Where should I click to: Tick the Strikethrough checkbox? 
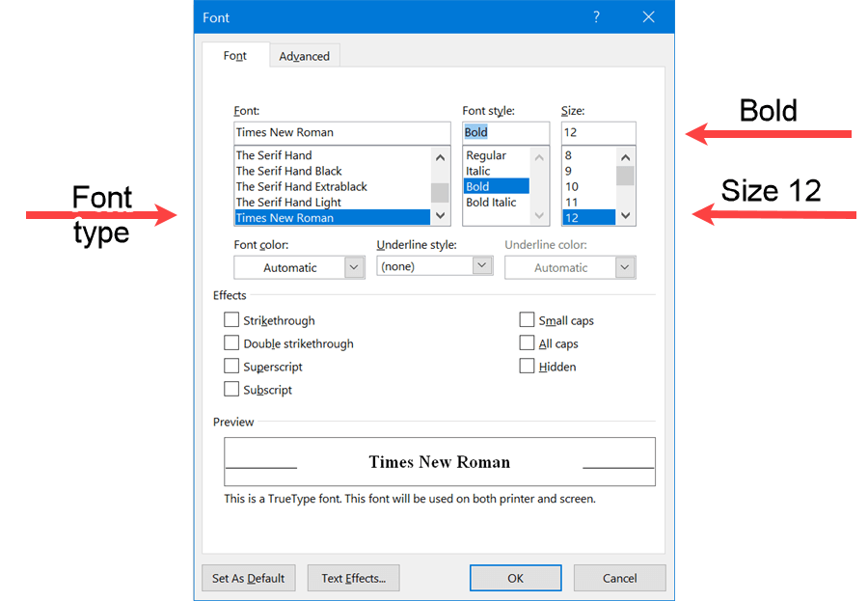(x=231, y=319)
